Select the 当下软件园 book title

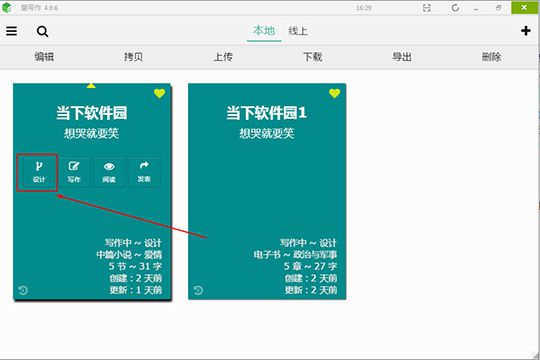click(92, 113)
